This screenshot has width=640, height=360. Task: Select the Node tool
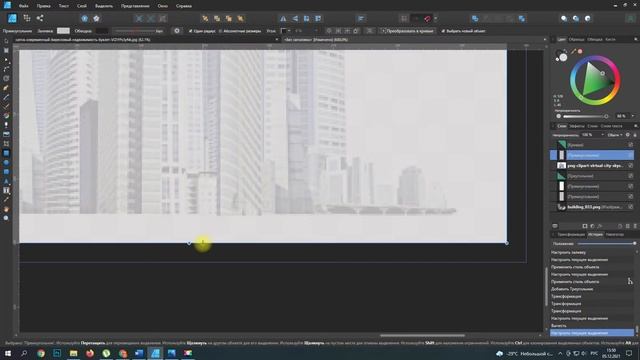(6, 60)
